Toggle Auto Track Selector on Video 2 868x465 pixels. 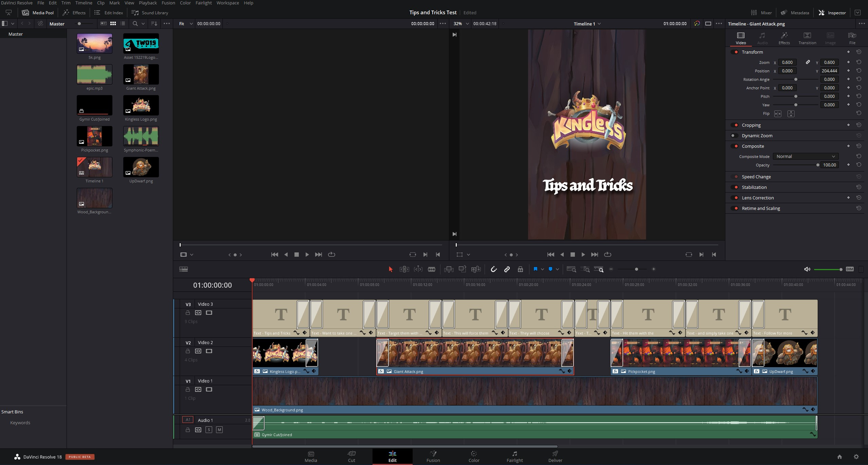click(x=198, y=351)
